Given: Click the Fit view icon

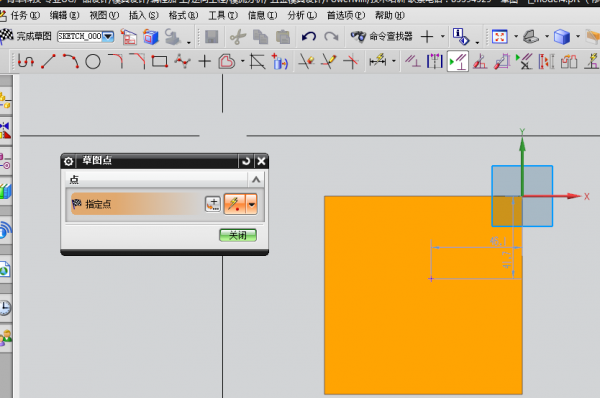Looking at the screenshot, I should click(x=500, y=37).
